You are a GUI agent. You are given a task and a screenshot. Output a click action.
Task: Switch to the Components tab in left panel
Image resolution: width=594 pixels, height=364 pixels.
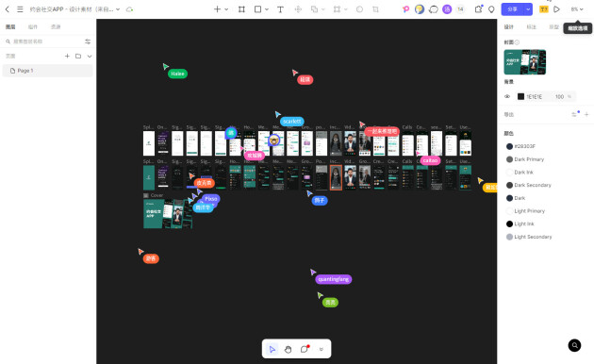(x=33, y=27)
